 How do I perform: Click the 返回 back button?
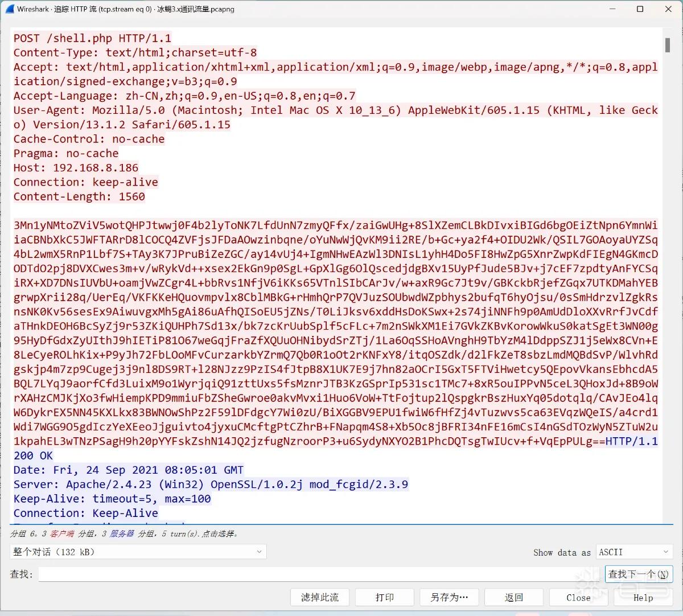pyautogui.click(x=514, y=597)
